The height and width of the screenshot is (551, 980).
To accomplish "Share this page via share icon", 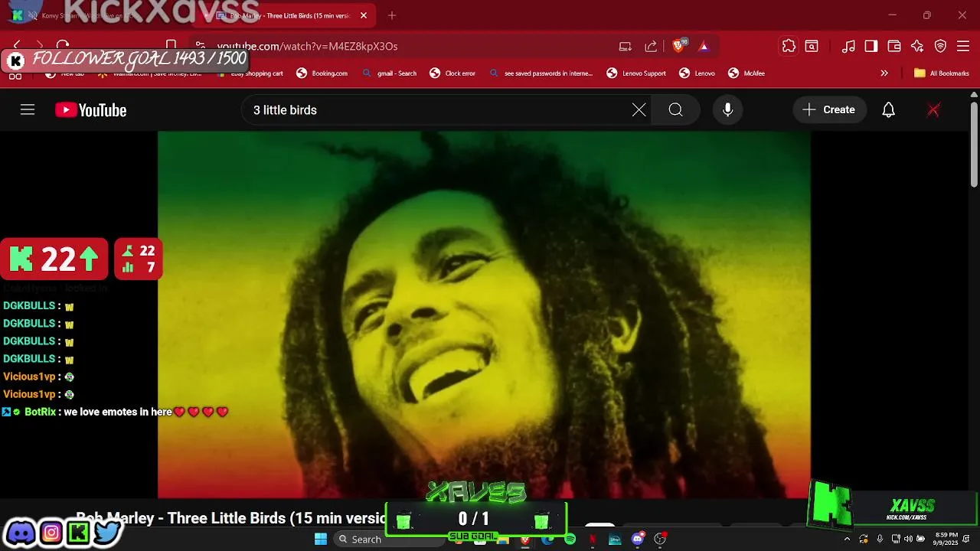I will [x=651, y=46].
